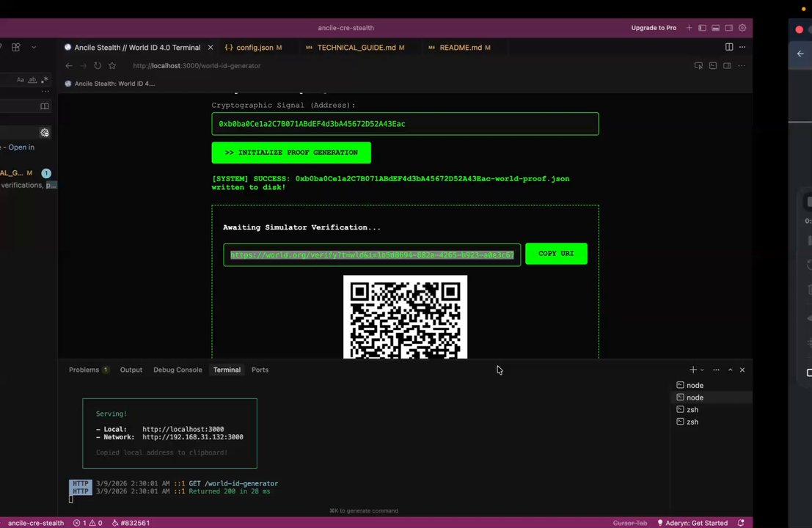Select the first node terminal in list

pos(712,385)
